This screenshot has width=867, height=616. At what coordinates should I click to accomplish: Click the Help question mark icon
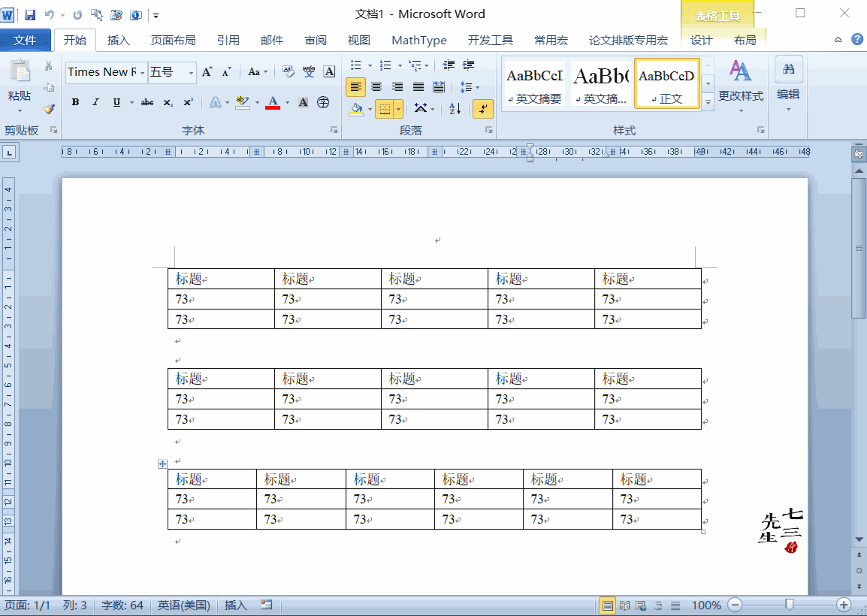(857, 39)
